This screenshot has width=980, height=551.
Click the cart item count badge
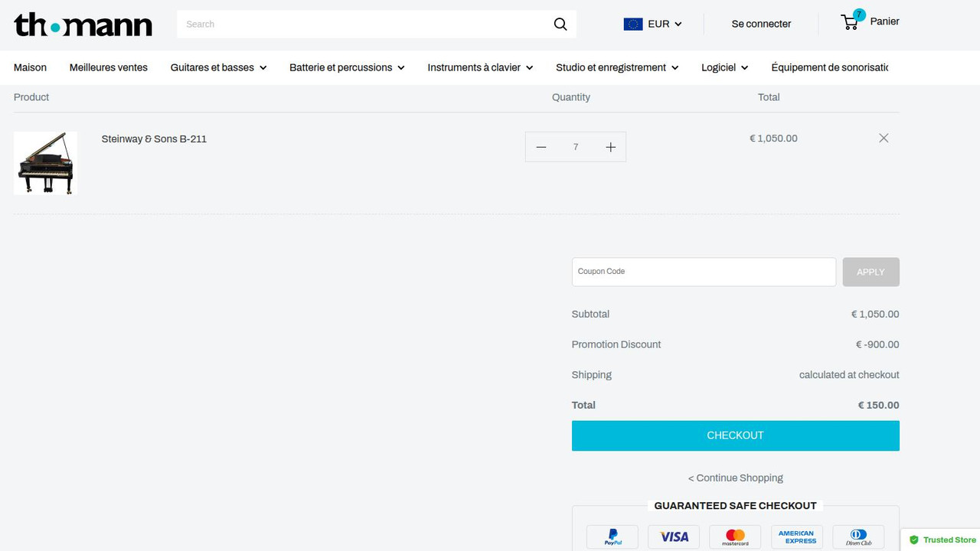click(859, 15)
